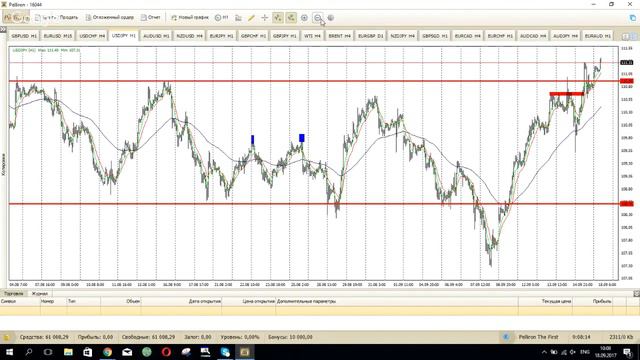Click the short thick red line segment on the chart

coord(567,94)
